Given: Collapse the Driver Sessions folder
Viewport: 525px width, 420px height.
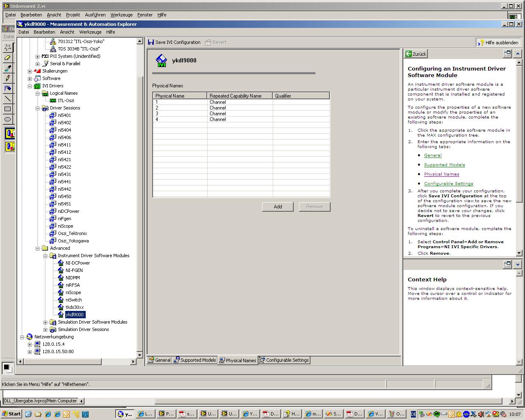Looking at the screenshot, I should click(37, 108).
